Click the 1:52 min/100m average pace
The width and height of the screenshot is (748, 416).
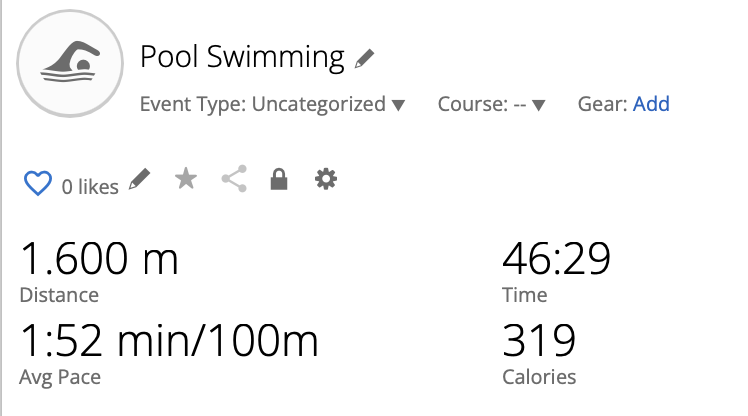pos(169,341)
